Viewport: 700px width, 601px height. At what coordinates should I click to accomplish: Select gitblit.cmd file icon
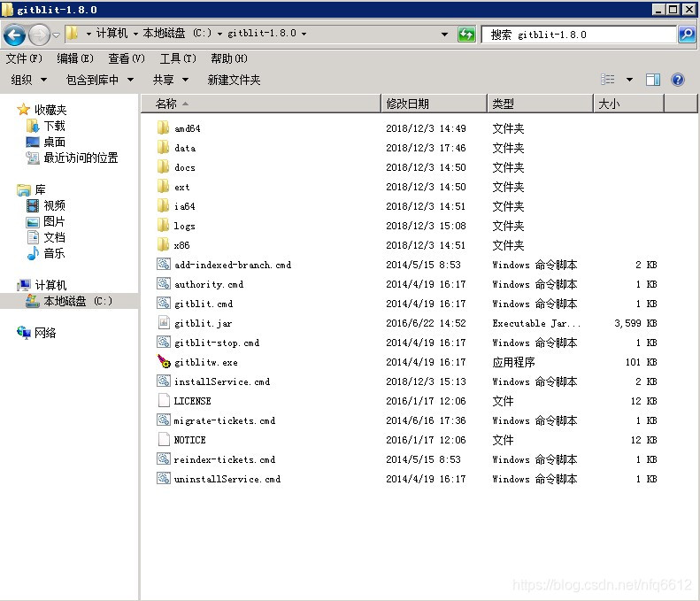click(164, 304)
